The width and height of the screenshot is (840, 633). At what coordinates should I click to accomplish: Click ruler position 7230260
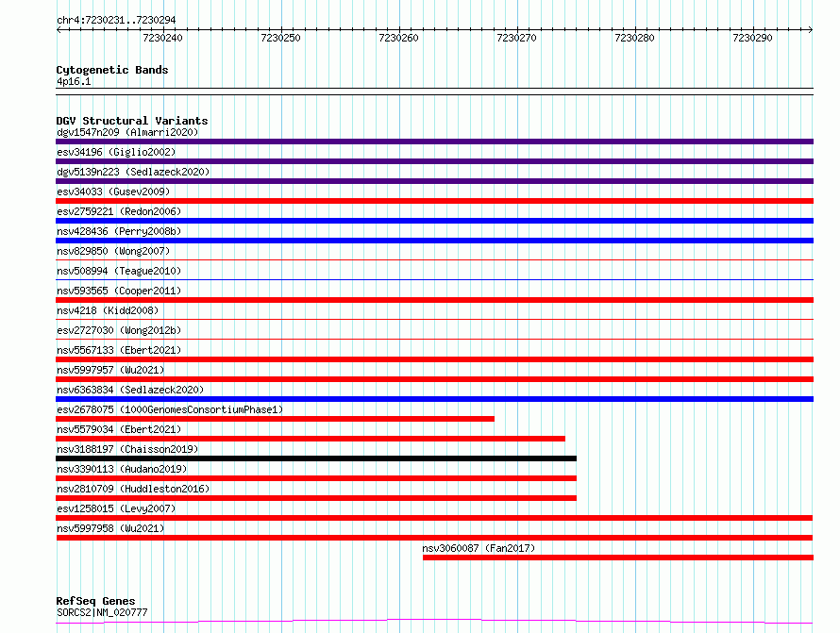(x=398, y=38)
